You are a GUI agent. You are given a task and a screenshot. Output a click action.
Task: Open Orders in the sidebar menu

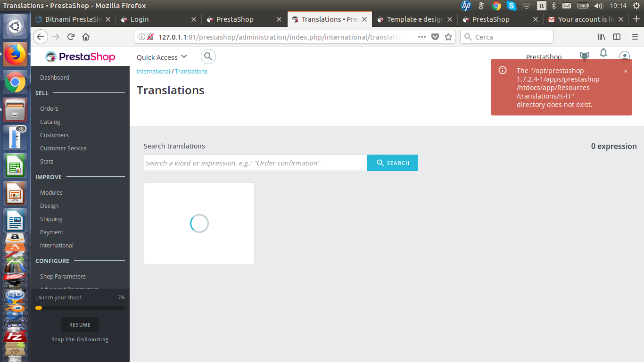[49, 108]
